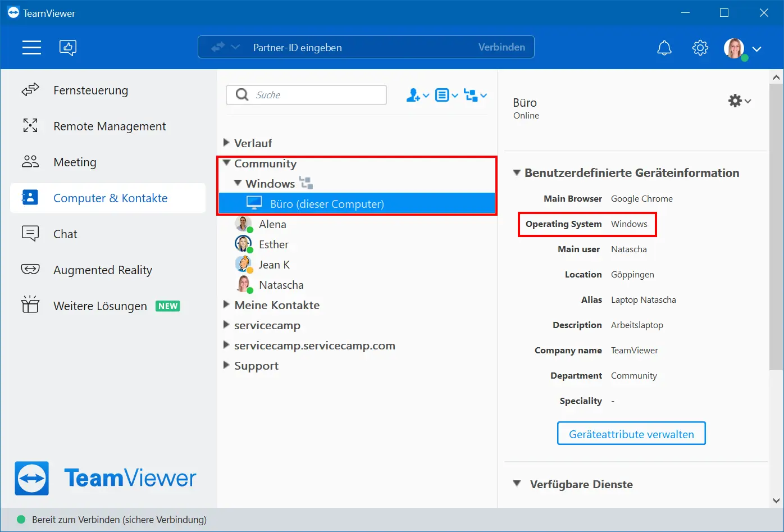Screen dimensions: 784x532
Task: Click into the Suche search field
Action: pyautogui.click(x=306, y=95)
